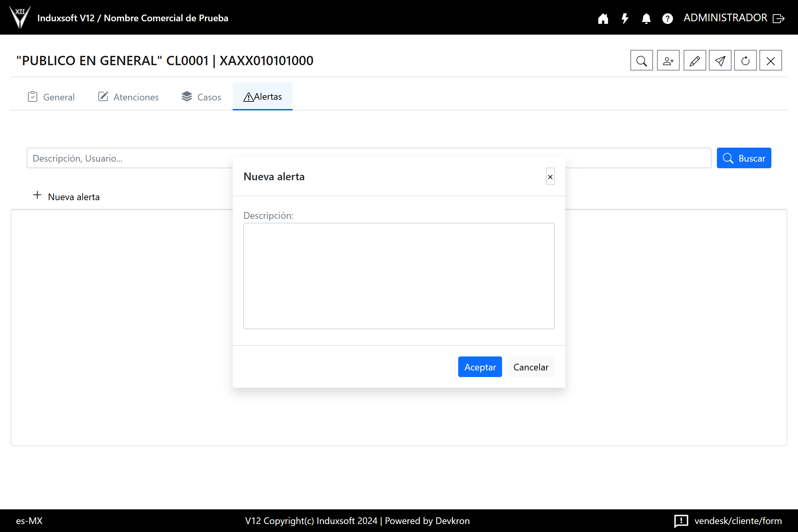Click the blue Buscar button
This screenshot has height=532, width=798.
[744, 158]
